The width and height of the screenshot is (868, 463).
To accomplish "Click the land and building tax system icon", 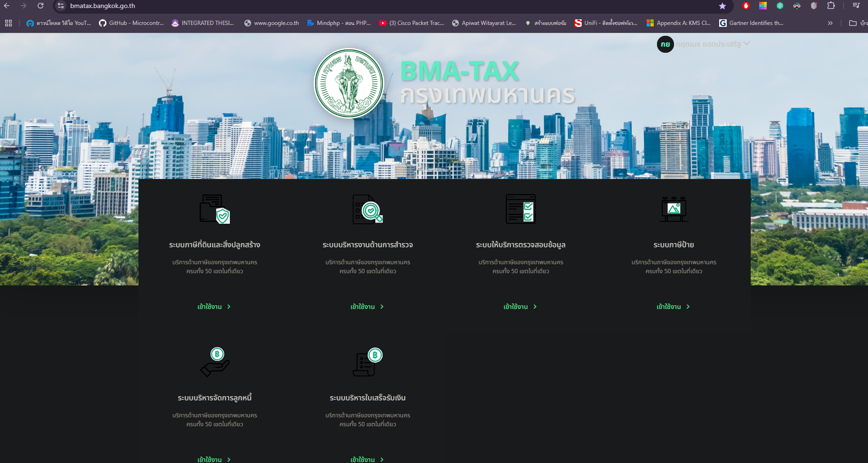I will pyautogui.click(x=215, y=209).
